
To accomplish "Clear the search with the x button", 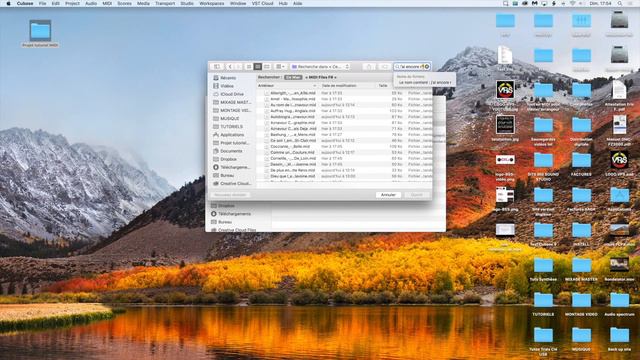I will tap(427, 67).
